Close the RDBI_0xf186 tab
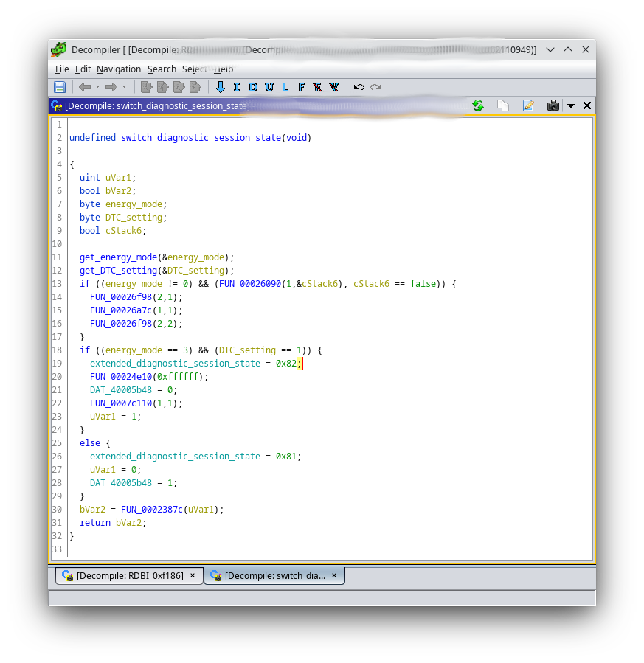Screen dimensions: 644x663 point(193,575)
